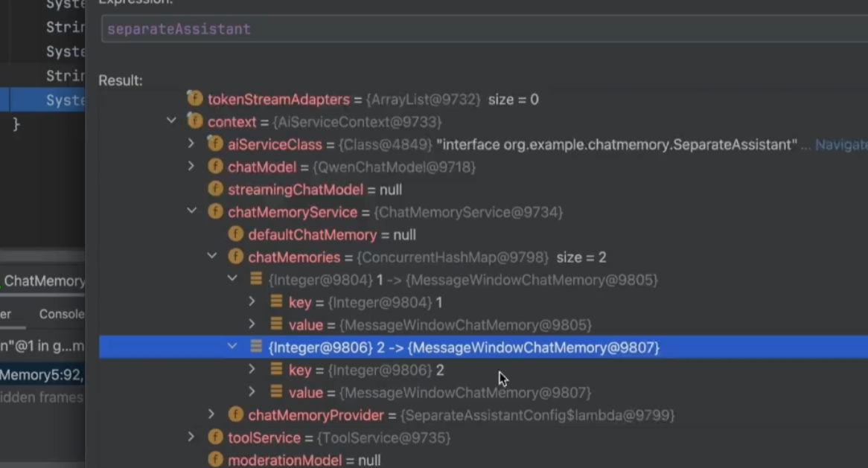Select the streamingChatModel = null row
The image size is (868, 468).
pyautogui.click(x=315, y=190)
